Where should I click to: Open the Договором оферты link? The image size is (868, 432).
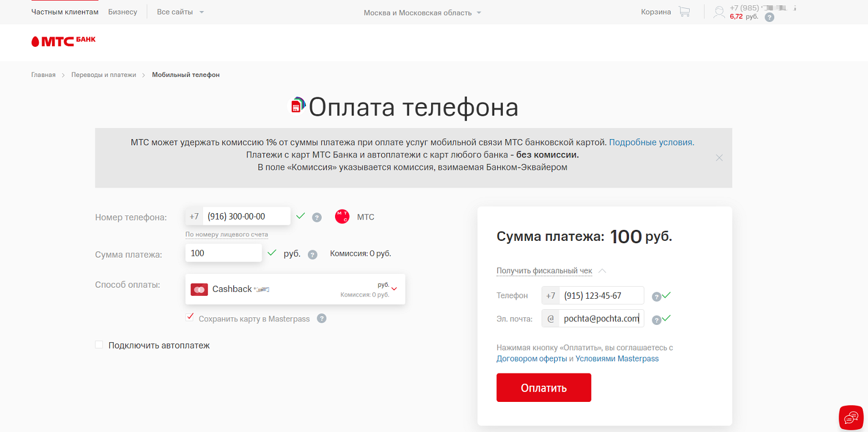pos(532,358)
